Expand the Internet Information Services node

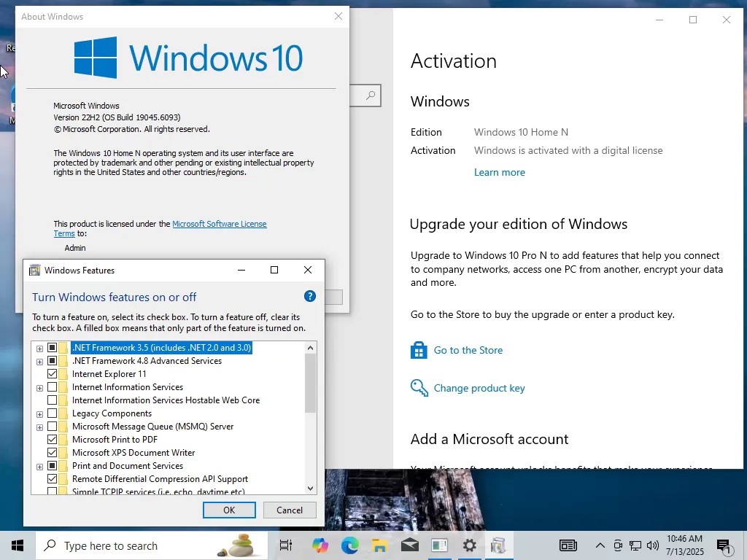[39, 388]
